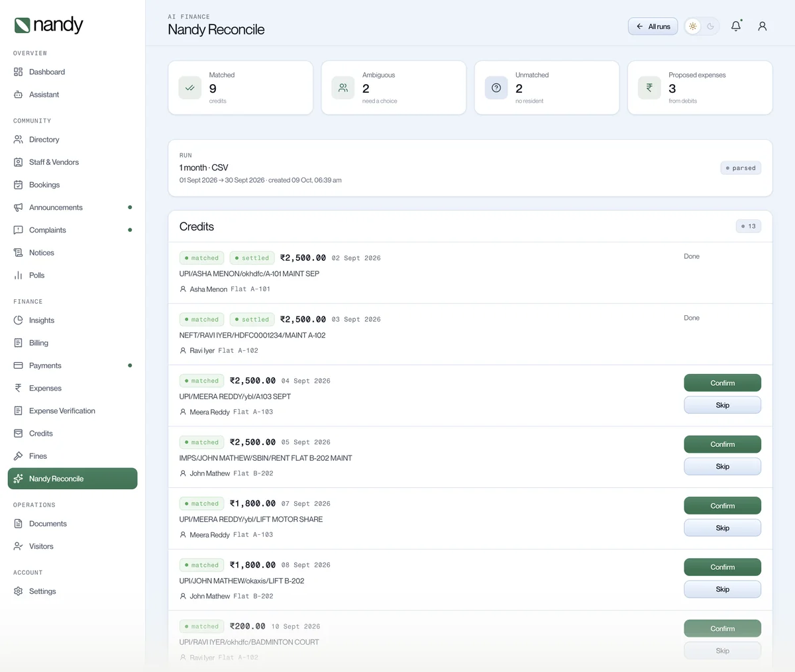Open the Credits sidebar icon
Image resolution: width=795 pixels, height=672 pixels.
pyautogui.click(x=18, y=433)
